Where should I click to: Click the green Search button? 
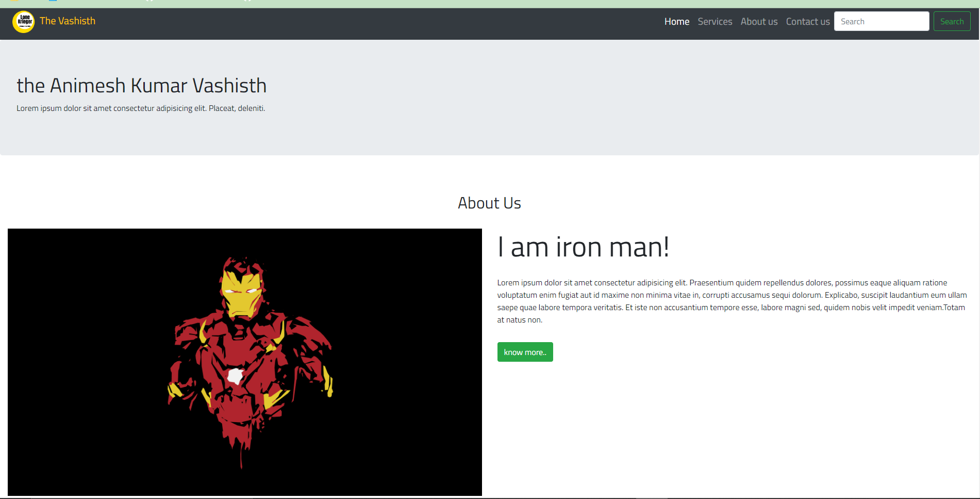coord(952,21)
